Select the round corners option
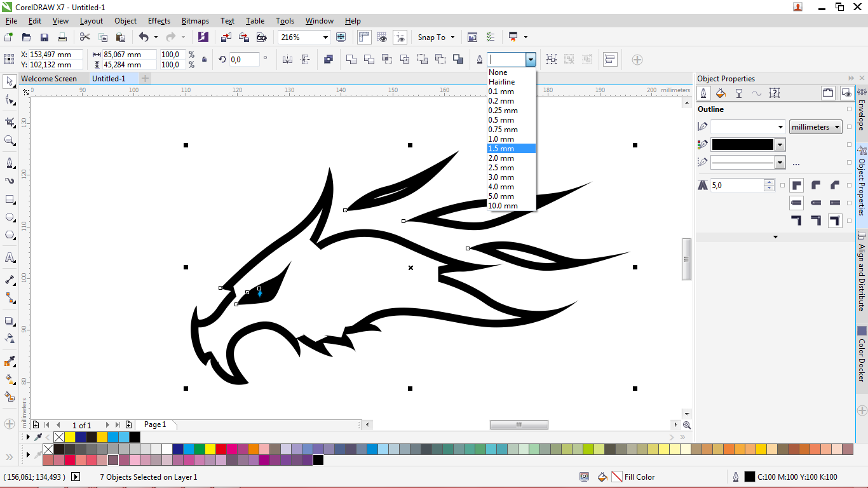Viewport: 868px width, 488px height. [x=816, y=186]
